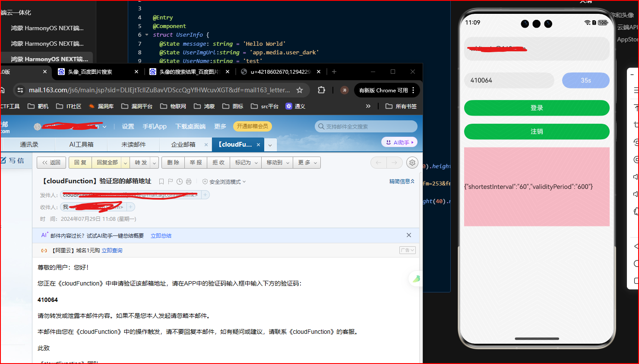Switch to 头像_百度图片搜索 browser tab
Viewport: 639px width, 364px height.
click(x=90, y=72)
